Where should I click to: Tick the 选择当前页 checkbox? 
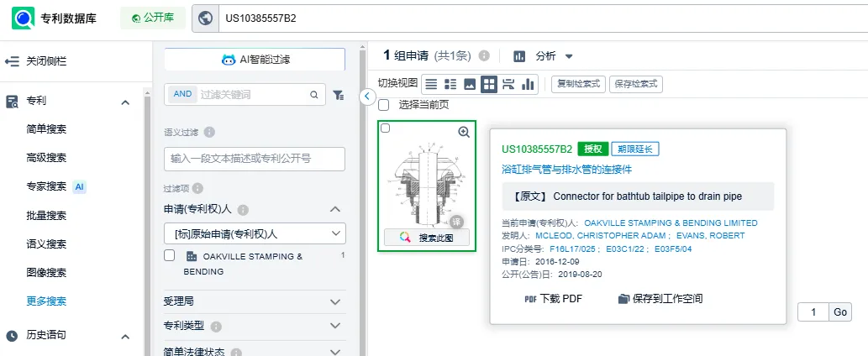384,105
